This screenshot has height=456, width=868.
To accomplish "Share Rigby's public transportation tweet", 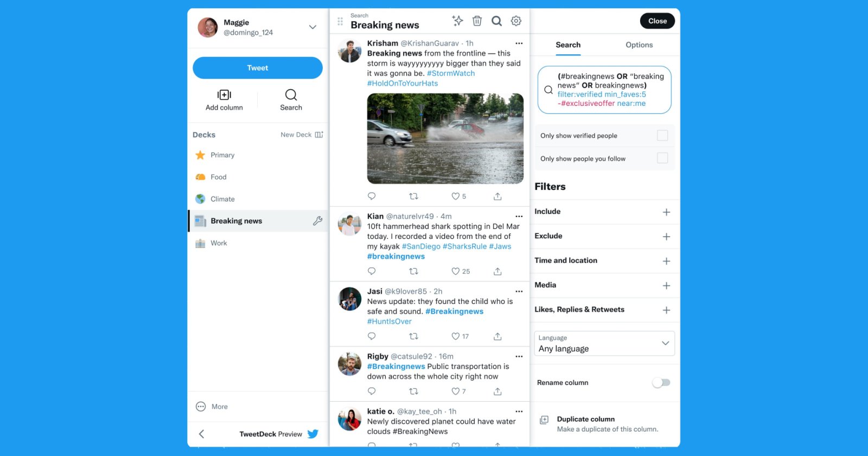I will point(497,391).
